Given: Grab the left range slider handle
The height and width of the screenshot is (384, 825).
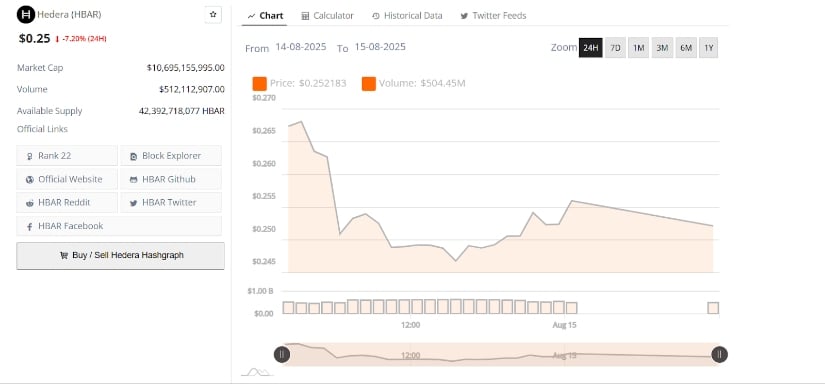Looking at the screenshot, I should coord(282,355).
